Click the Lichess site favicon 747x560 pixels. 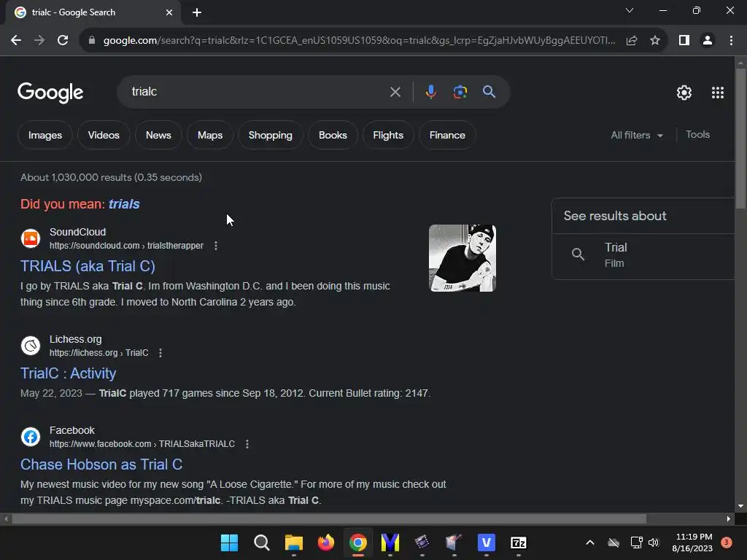pyautogui.click(x=31, y=346)
